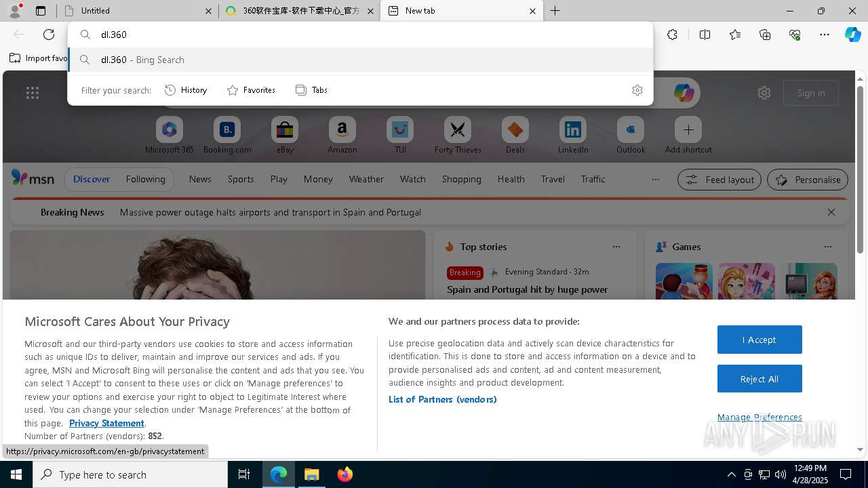Viewport: 868px width, 488px height.
Task: Open the Favorites star icon in toolbar
Action: [x=735, y=35]
